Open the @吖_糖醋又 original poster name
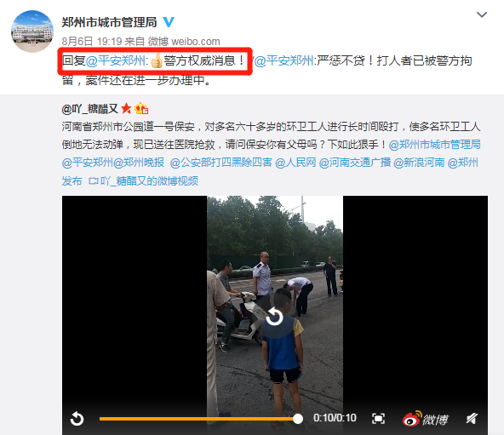The image size is (504, 435). pos(89,109)
